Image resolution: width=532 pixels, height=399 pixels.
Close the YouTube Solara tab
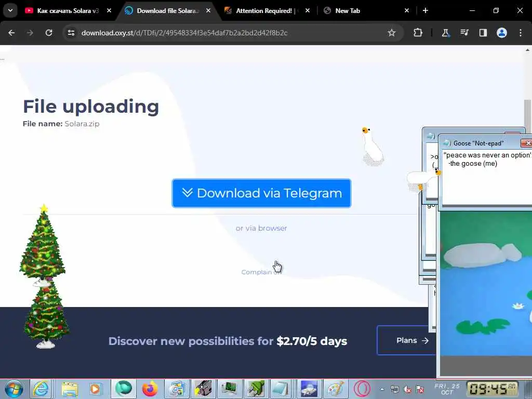tap(109, 10)
